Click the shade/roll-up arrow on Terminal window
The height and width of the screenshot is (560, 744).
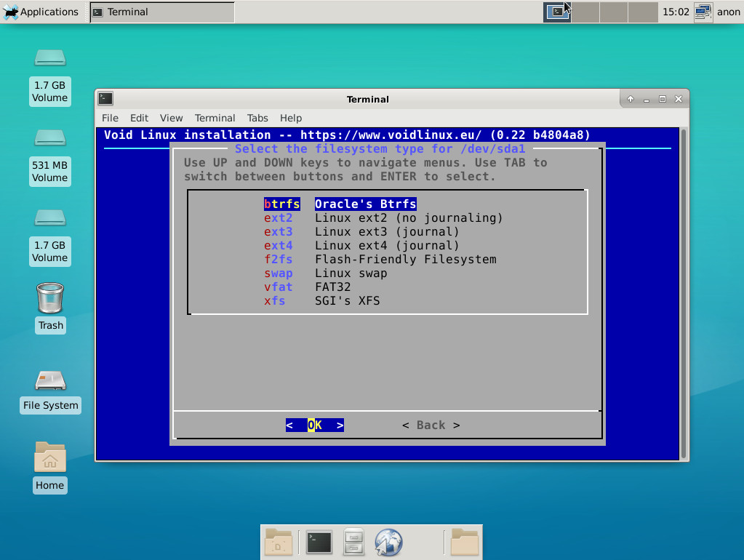631,99
